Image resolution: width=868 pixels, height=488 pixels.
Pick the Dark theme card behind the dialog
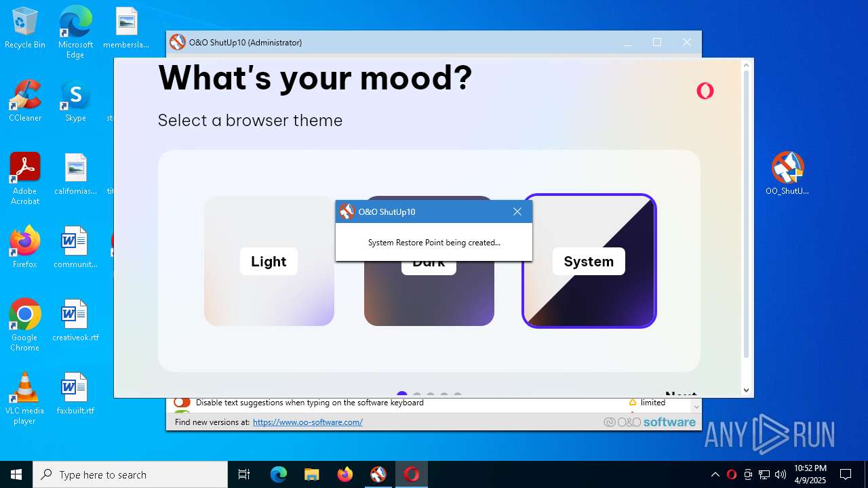[x=429, y=293]
